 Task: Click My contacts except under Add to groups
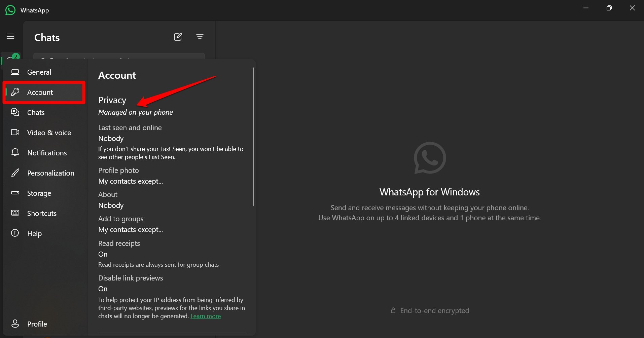click(x=131, y=230)
